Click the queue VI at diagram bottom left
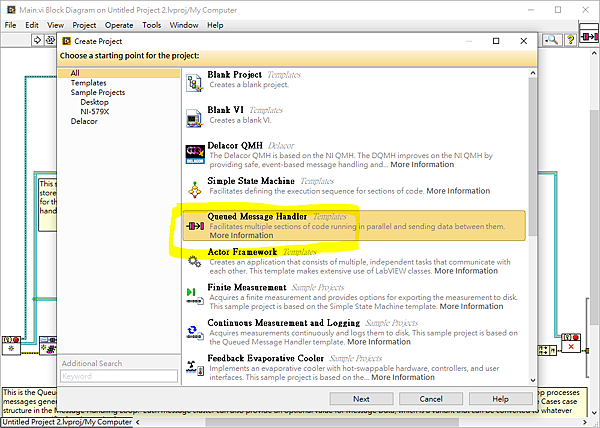Screen dimensions: 600x428 (x=11, y=345)
